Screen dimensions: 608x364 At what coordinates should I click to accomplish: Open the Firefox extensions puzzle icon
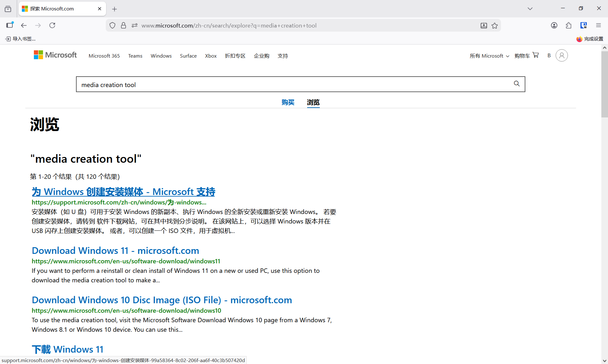[568, 25]
